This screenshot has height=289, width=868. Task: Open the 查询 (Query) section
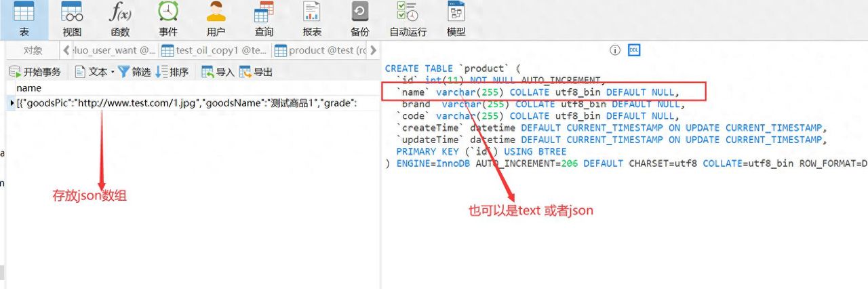click(264, 20)
